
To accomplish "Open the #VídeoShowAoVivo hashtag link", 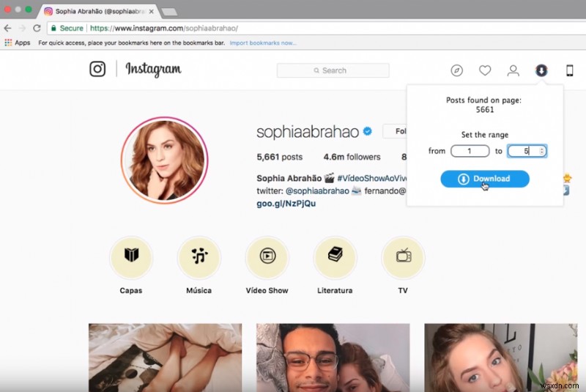I will coord(372,178).
